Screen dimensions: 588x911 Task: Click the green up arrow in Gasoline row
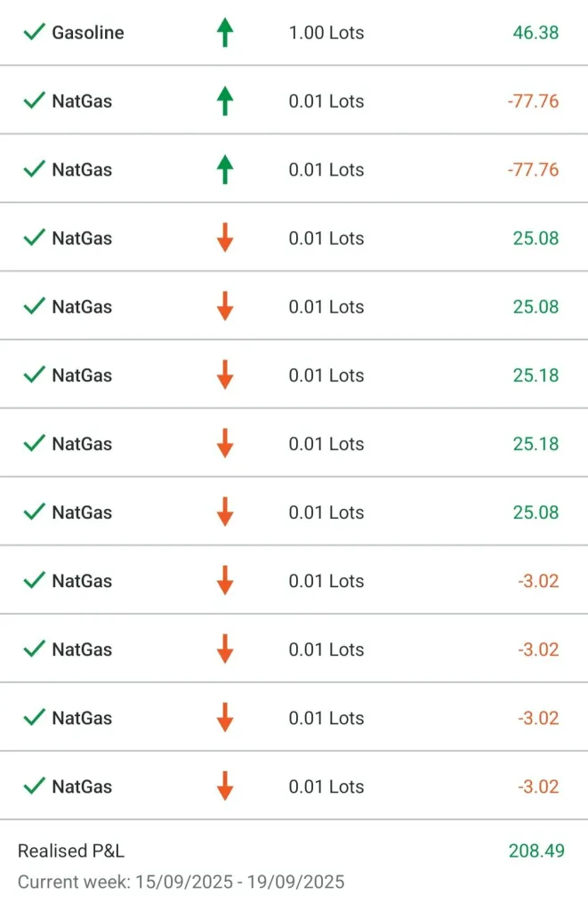point(225,33)
